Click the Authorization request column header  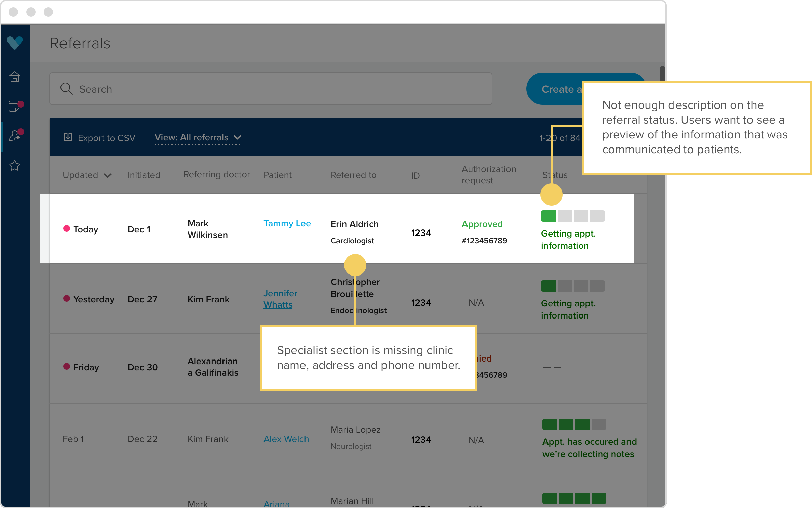pos(489,175)
